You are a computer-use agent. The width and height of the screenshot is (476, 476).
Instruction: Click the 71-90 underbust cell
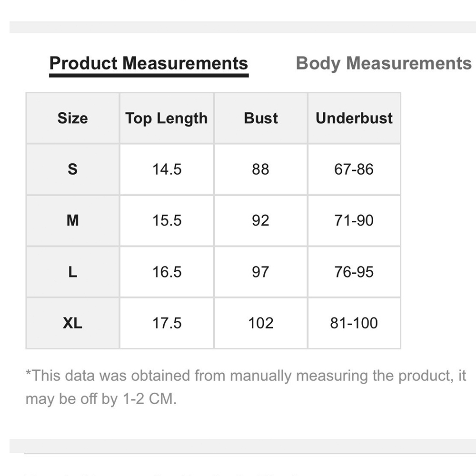[x=354, y=220]
